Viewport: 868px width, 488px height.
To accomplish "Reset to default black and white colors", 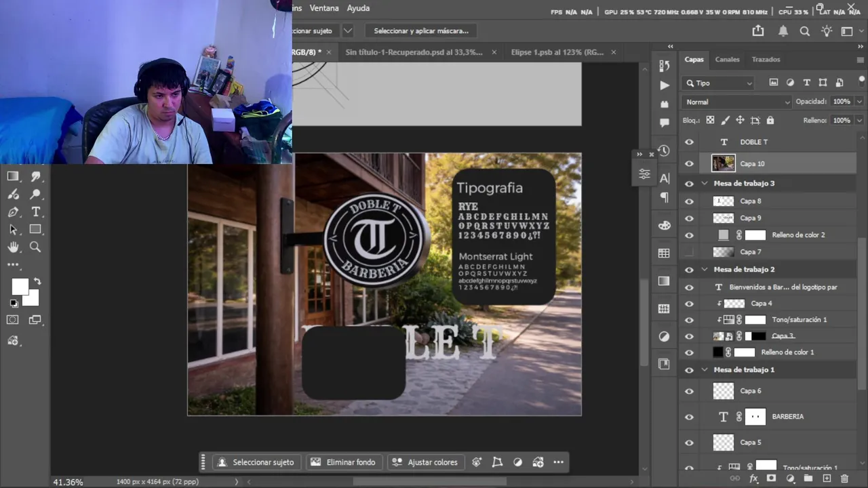I will [13, 304].
